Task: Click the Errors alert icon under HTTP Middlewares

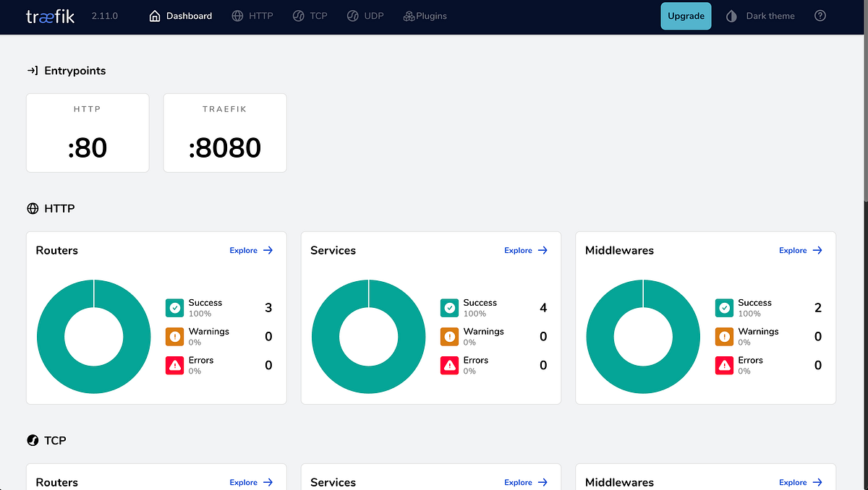Action: (x=724, y=366)
